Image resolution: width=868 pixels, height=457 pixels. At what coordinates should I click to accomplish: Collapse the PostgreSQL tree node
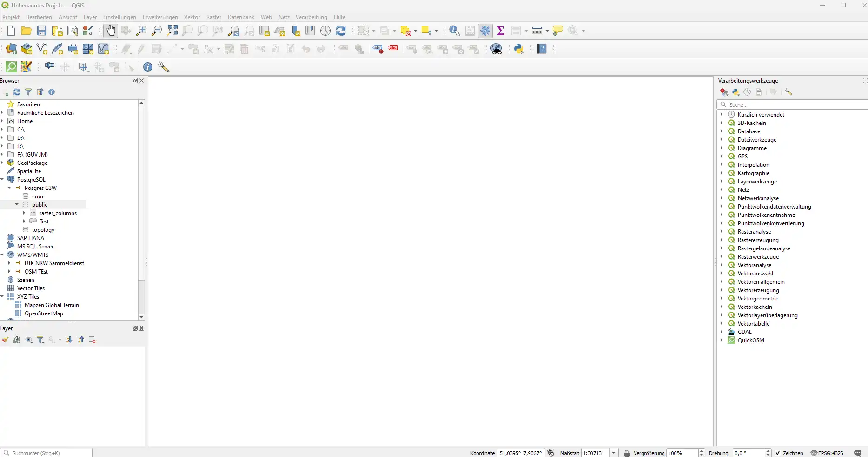pos(2,179)
